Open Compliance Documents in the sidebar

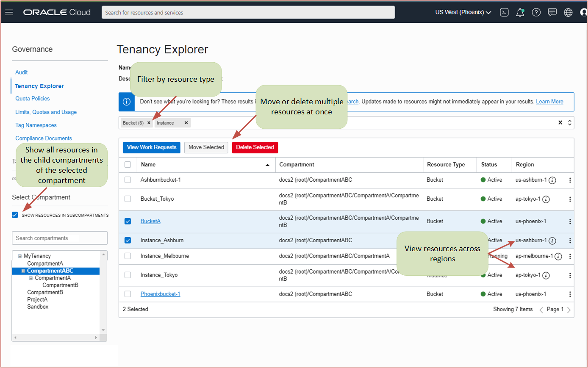pos(44,138)
